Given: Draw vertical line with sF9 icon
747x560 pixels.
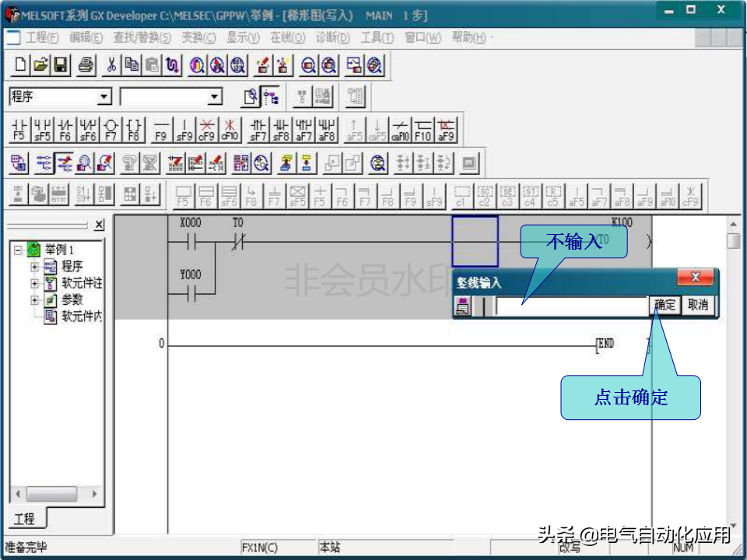Looking at the screenshot, I should pos(184,130).
